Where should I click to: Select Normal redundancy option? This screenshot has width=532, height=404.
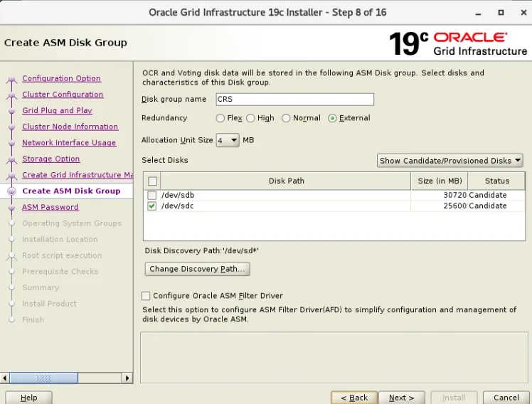point(286,118)
